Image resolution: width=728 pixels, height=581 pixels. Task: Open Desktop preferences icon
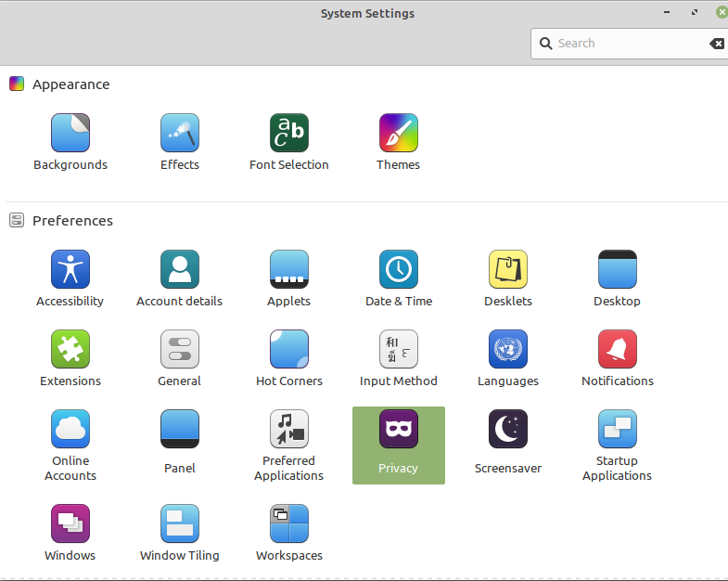point(618,270)
